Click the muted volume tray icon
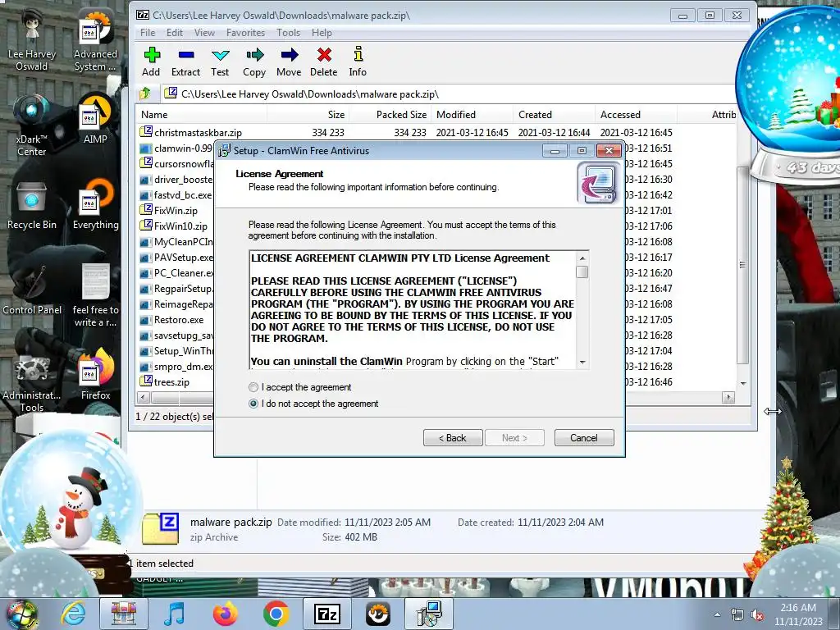Viewport: 840px width, 630px height. [757, 615]
